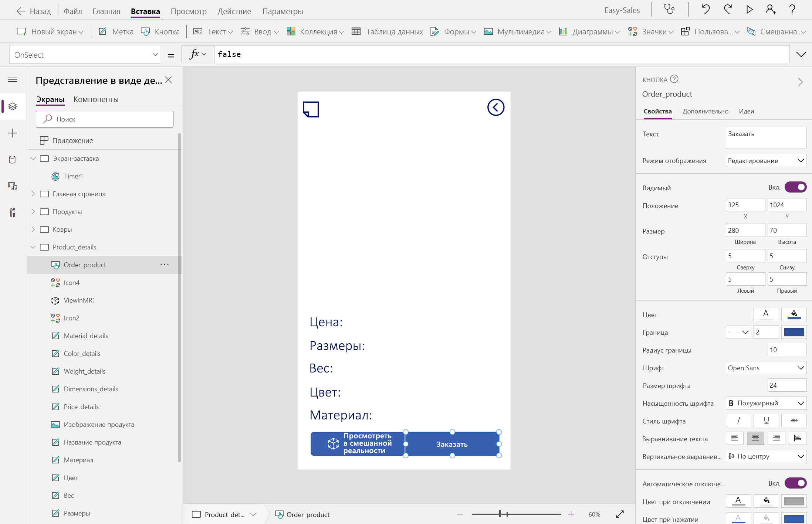Click the Назад back button
812x524 pixels.
pos(34,11)
